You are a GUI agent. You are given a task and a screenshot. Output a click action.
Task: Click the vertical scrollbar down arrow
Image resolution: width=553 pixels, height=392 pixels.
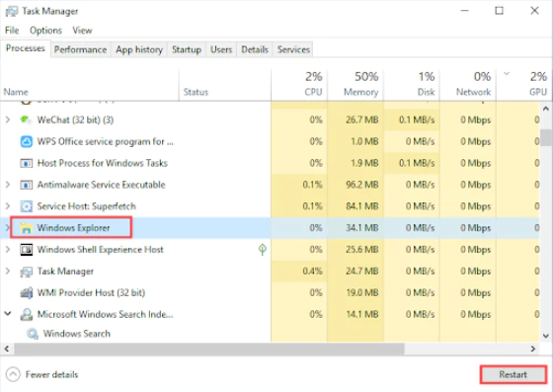pyautogui.click(x=546, y=336)
